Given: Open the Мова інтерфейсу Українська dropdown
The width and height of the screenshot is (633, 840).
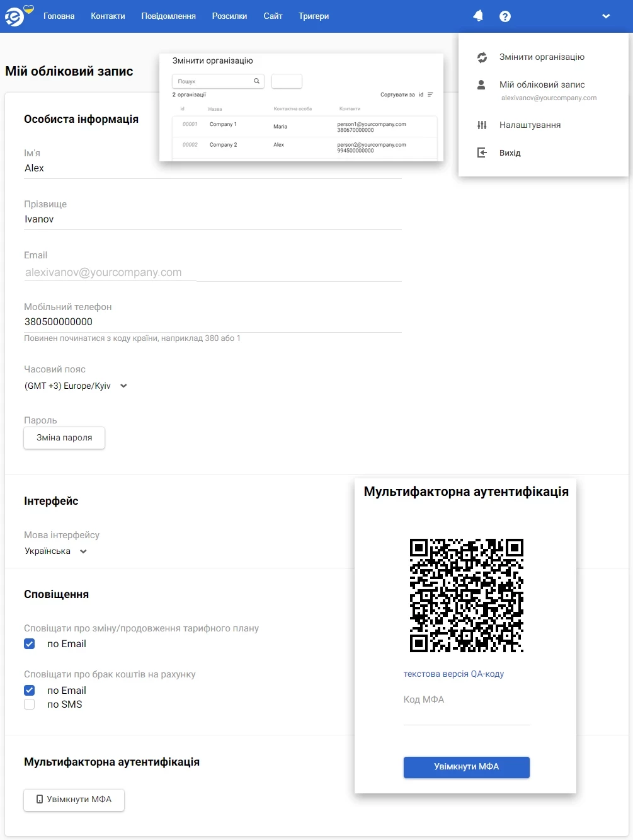Looking at the screenshot, I should click(55, 551).
